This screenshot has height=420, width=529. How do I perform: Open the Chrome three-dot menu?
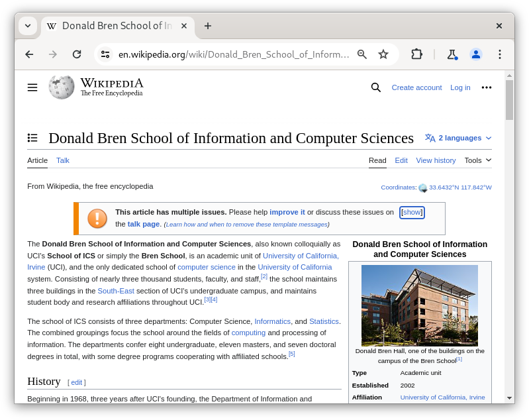[x=500, y=54]
